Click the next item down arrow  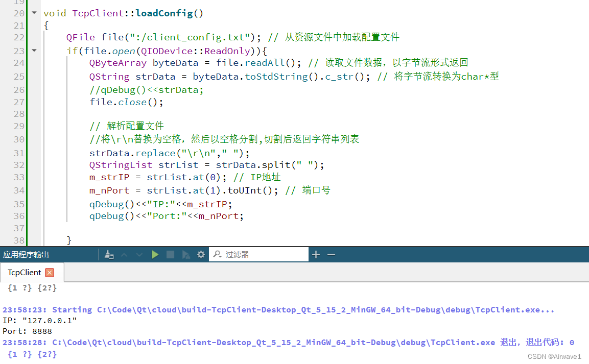click(x=139, y=254)
